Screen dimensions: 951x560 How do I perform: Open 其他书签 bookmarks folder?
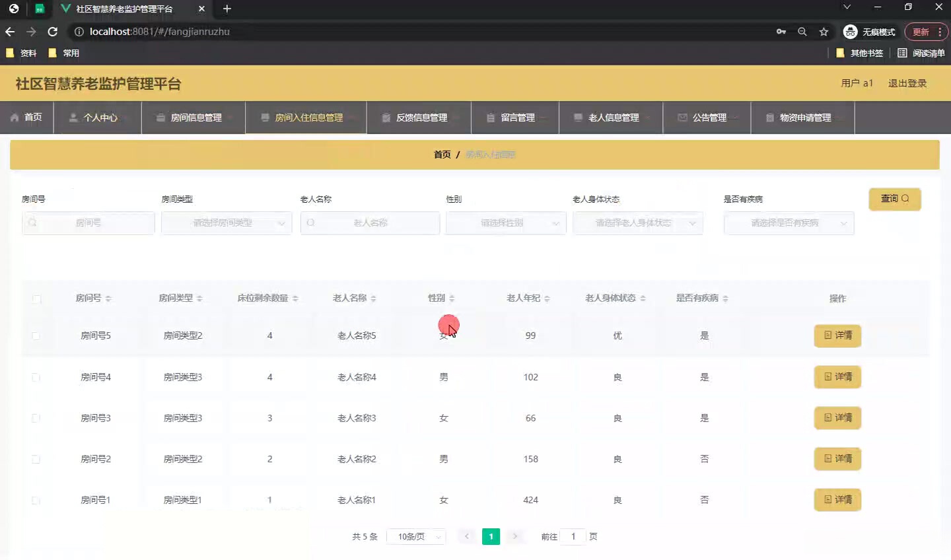860,53
